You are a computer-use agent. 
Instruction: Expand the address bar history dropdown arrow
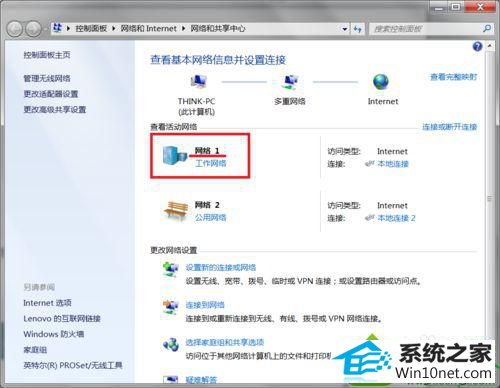pos(345,29)
